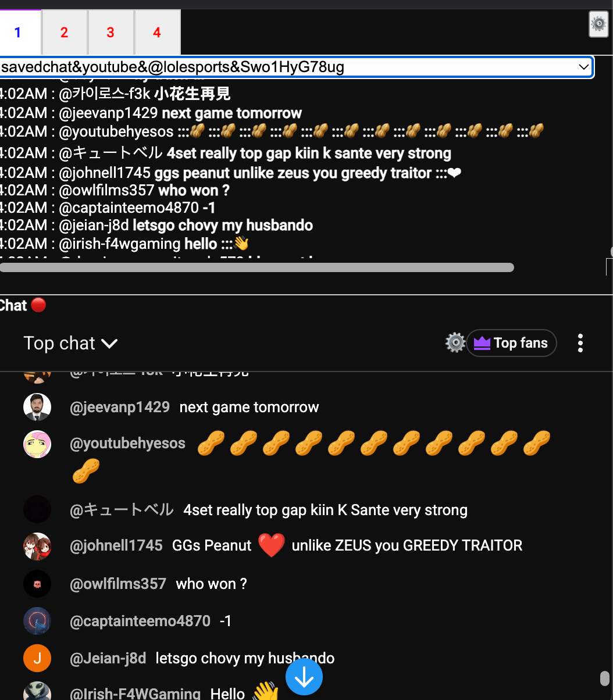Select the orange J avatar of @Jeian-j8d

pyautogui.click(x=37, y=658)
